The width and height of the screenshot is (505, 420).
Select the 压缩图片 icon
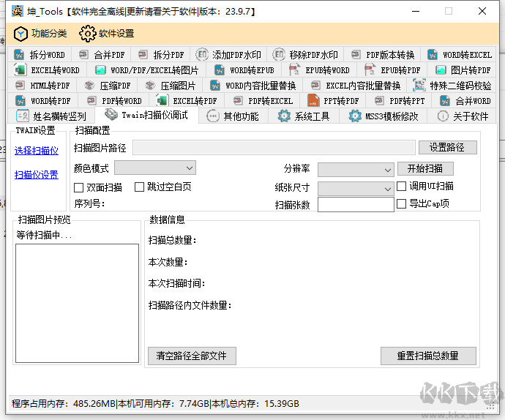pos(150,86)
